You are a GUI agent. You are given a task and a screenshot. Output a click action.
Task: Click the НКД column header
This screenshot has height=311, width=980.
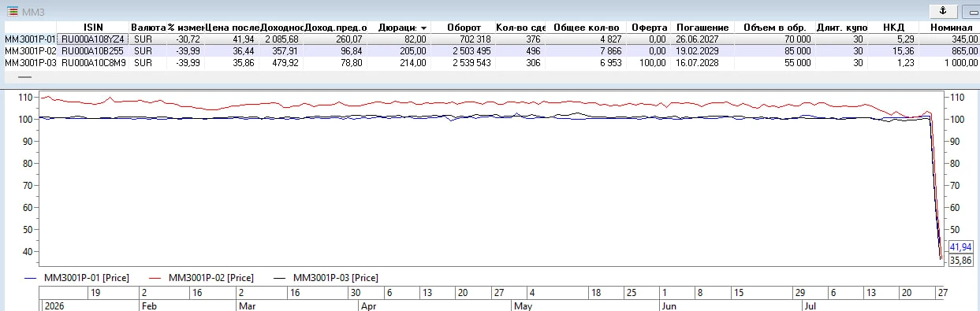point(892,28)
